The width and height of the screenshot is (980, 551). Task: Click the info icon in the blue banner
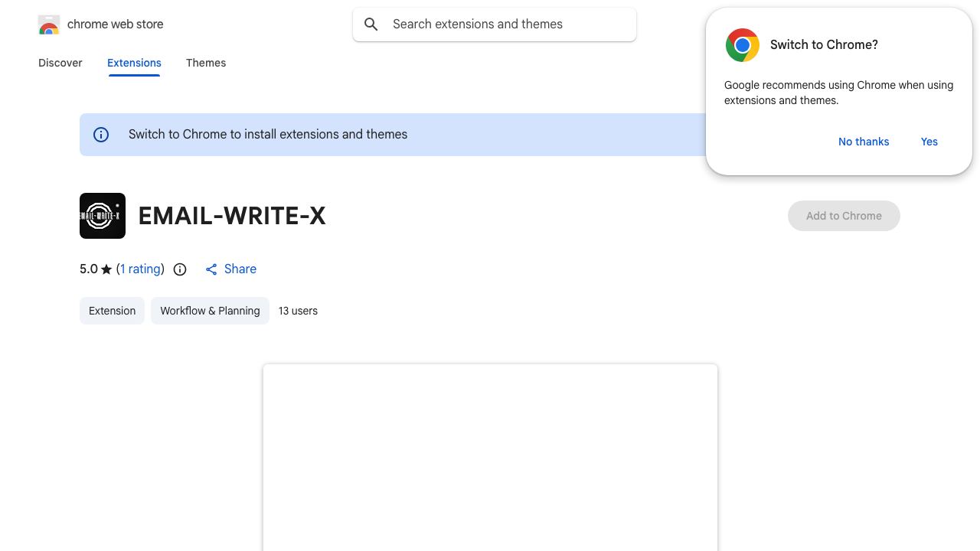click(x=101, y=135)
